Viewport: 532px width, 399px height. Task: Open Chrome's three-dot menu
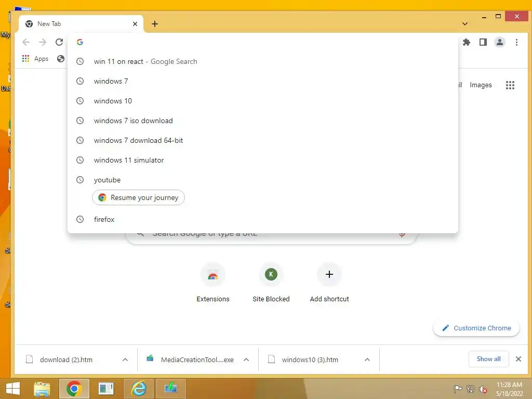(x=516, y=42)
